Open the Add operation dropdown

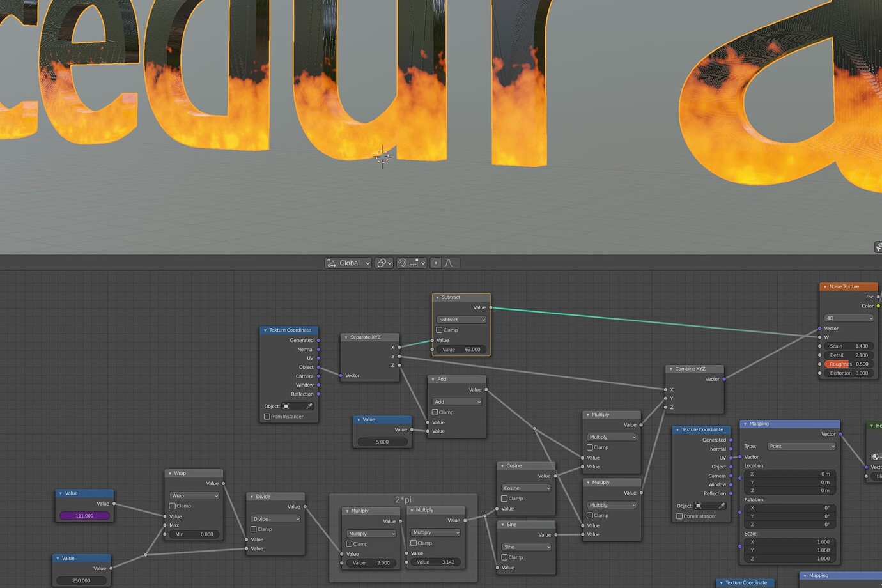456,402
